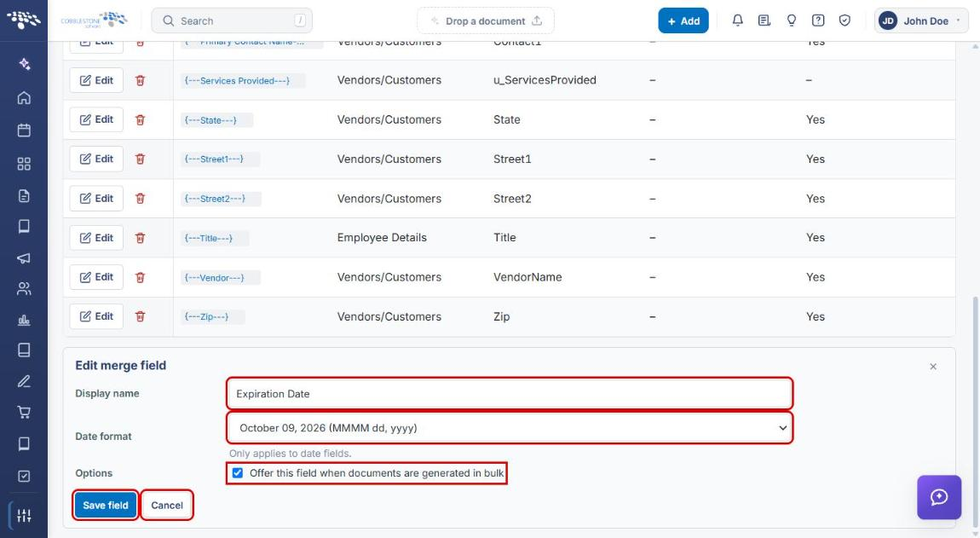Click the shield check icon in header
Image resolution: width=980 pixels, height=538 pixels.
point(845,20)
